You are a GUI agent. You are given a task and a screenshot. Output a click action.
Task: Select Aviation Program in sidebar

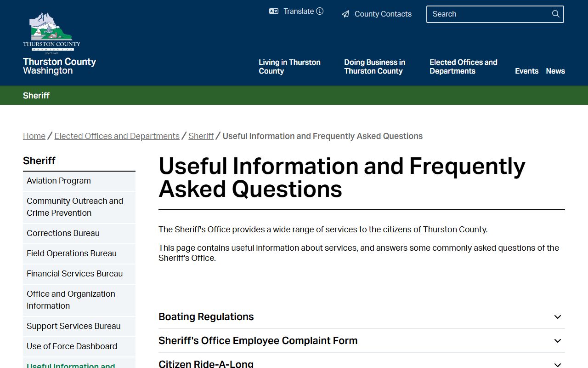click(79, 181)
